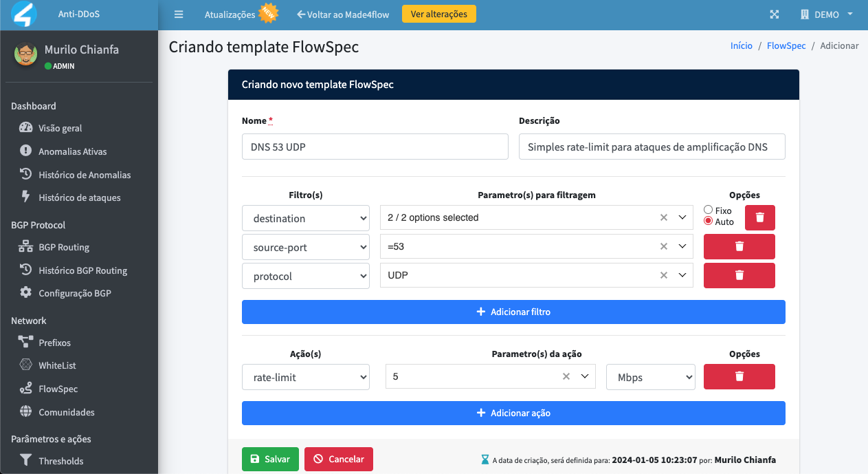Click the FlowSpec breadcrumb link
This screenshot has height=474, width=868.
(786, 45)
